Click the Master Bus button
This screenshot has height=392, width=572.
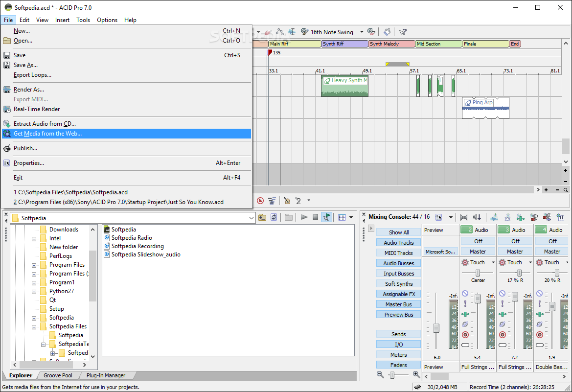[399, 304]
